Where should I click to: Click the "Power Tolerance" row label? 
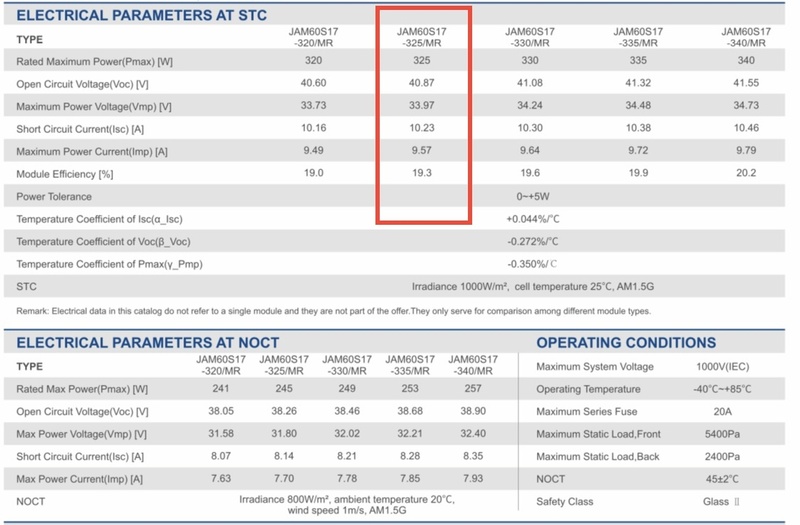click(x=54, y=197)
